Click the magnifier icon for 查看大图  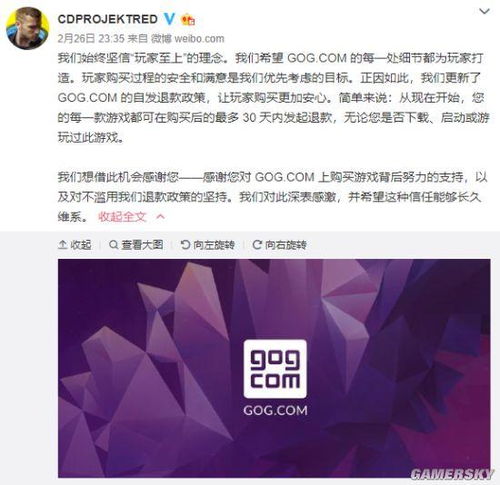(114, 245)
